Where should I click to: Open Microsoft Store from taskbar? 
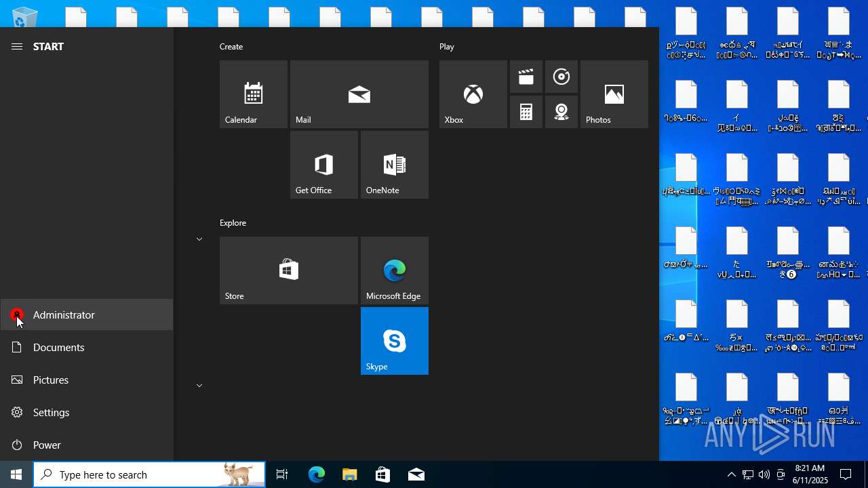coord(382,474)
